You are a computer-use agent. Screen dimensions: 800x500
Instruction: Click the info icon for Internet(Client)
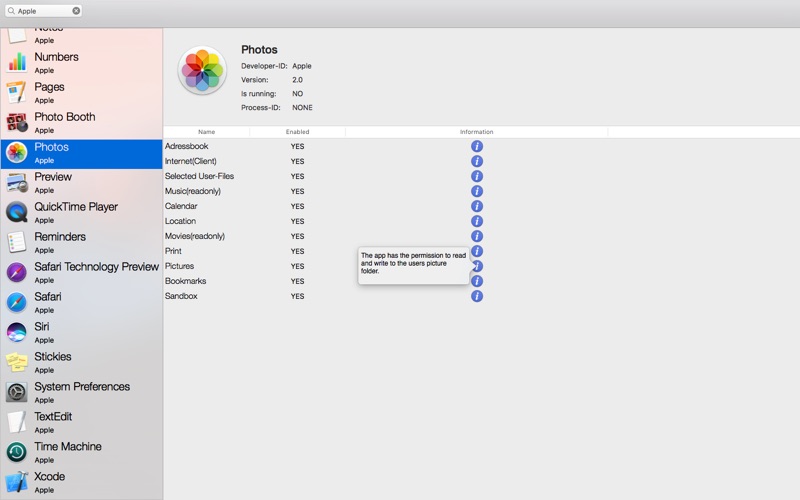477,161
